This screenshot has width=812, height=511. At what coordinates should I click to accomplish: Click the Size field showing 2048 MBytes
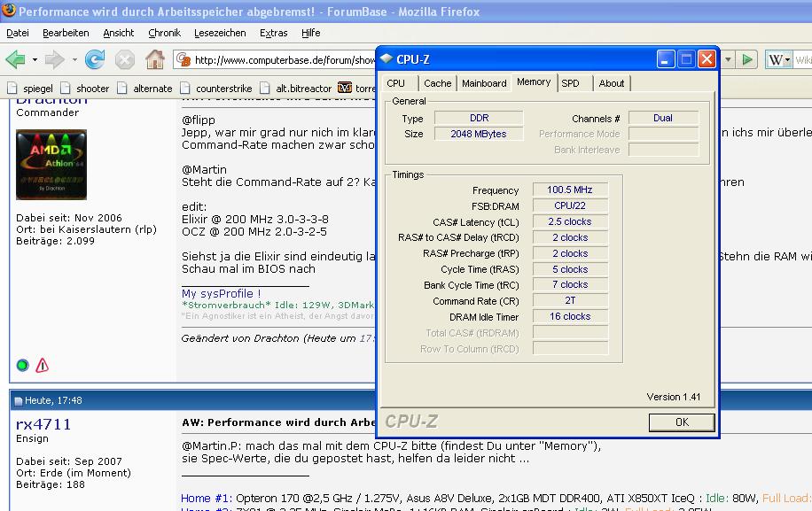[479, 134]
